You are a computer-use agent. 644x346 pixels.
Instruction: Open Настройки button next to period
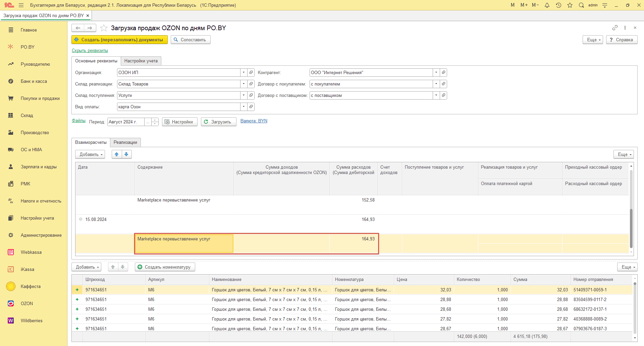pyautogui.click(x=180, y=122)
